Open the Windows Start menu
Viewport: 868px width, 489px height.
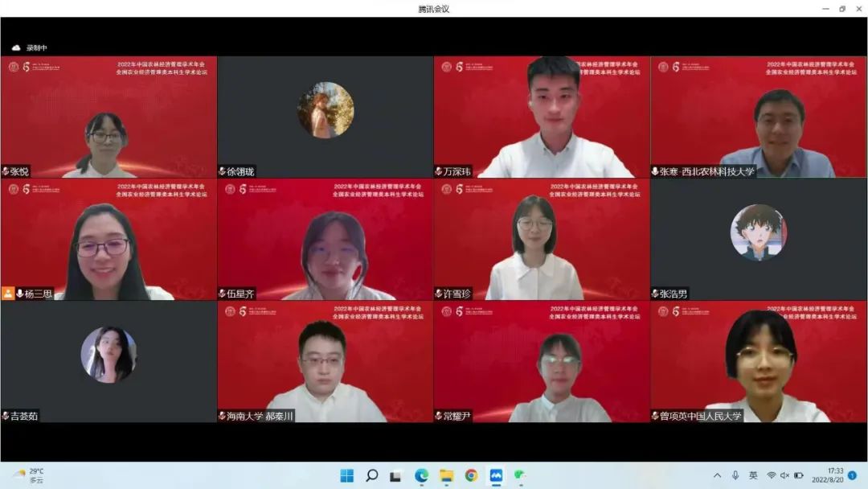pyautogui.click(x=346, y=475)
